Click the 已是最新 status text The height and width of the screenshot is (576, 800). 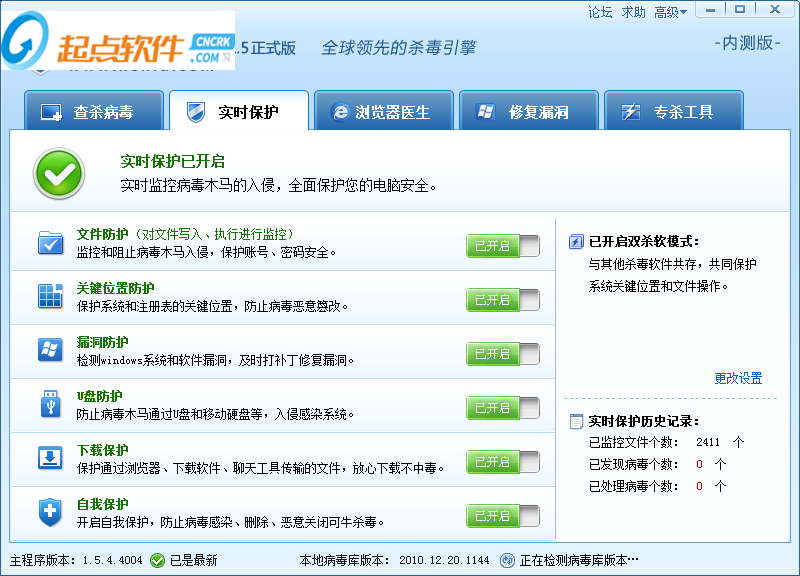click(193, 560)
